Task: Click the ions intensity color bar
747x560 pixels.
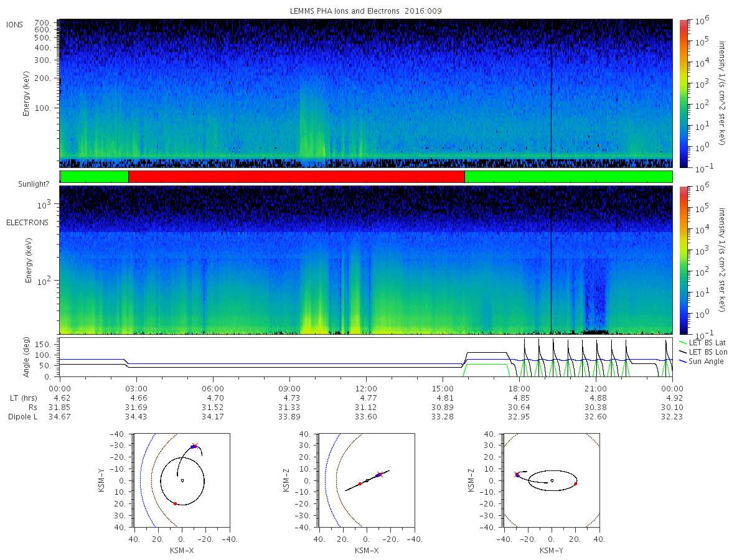Action: 683,93
